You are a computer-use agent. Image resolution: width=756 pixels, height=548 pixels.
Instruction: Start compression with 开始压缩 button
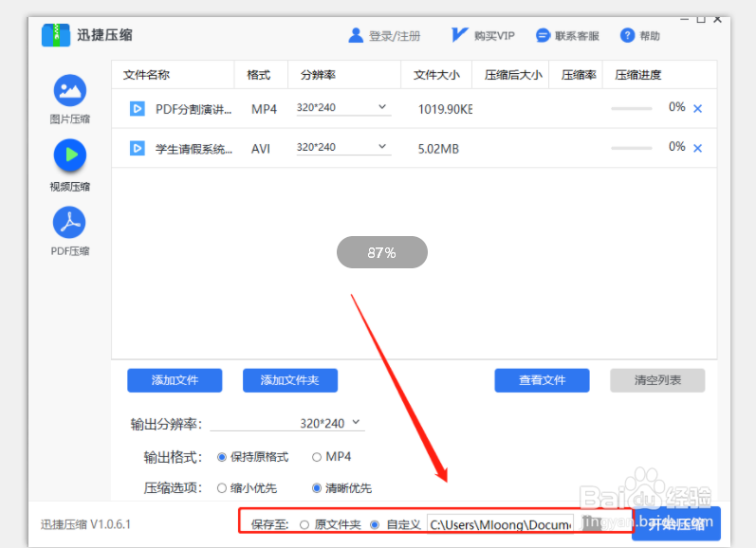(676, 523)
